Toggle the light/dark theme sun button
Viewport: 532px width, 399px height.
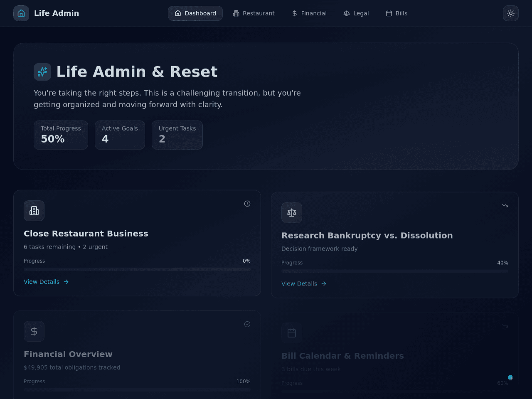[x=511, y=13]
